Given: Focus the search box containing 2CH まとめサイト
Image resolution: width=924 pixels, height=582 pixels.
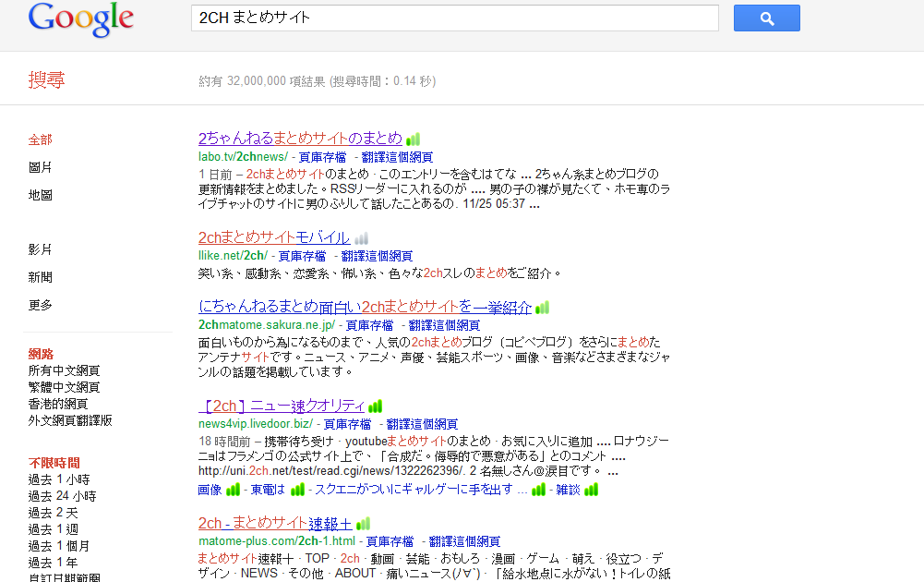Looking at the screenshot, I should [455, 18].
